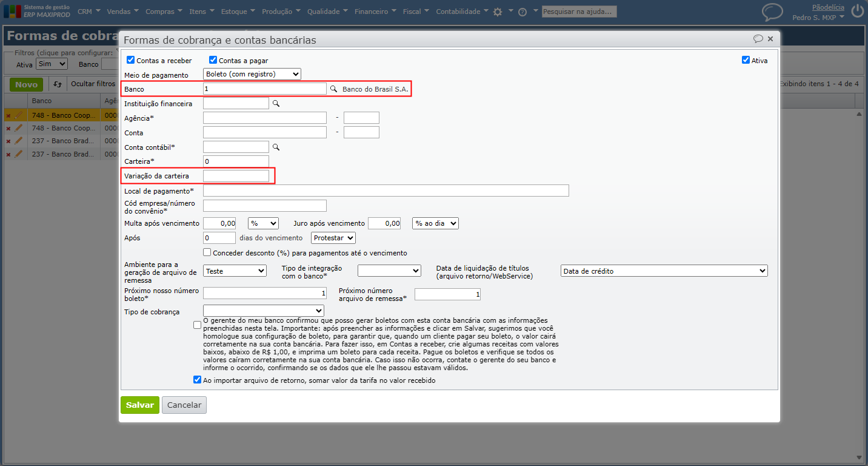This screenshot has height=466, width=868.
Task: Search banks with the Banco magnifier
Action: point(333,89)
